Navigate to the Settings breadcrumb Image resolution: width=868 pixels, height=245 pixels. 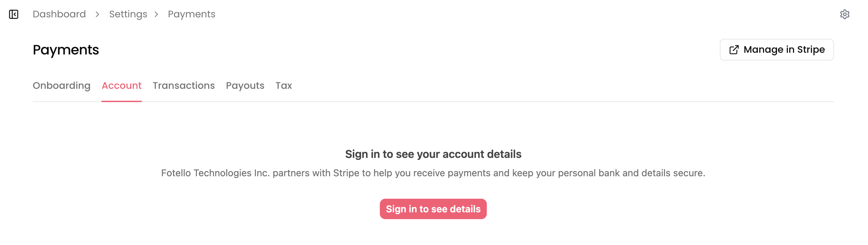(x=128, y=14)
